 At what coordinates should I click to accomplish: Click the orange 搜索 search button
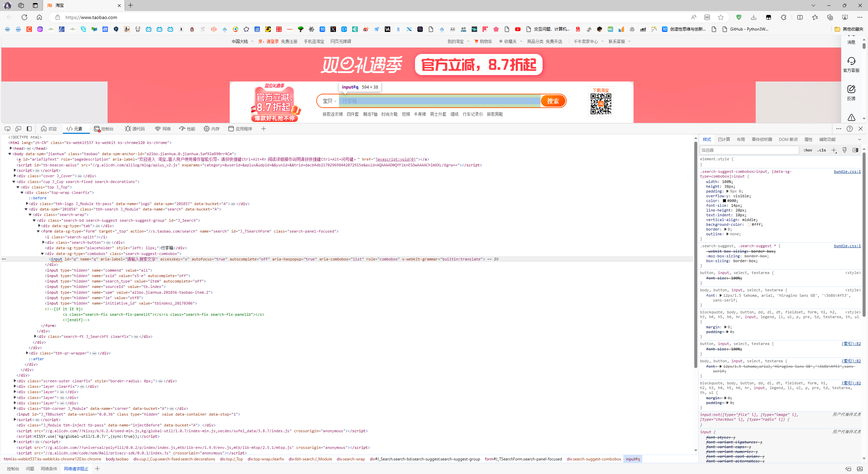coord(553,101)
